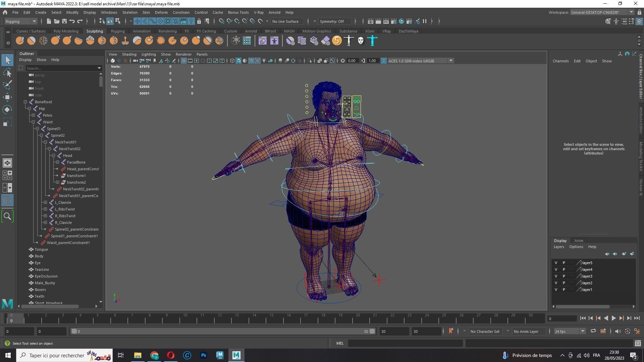Open the 24 fps dropdown
Viewport: 644px width, 362px height.
click(x=569, y=331)
